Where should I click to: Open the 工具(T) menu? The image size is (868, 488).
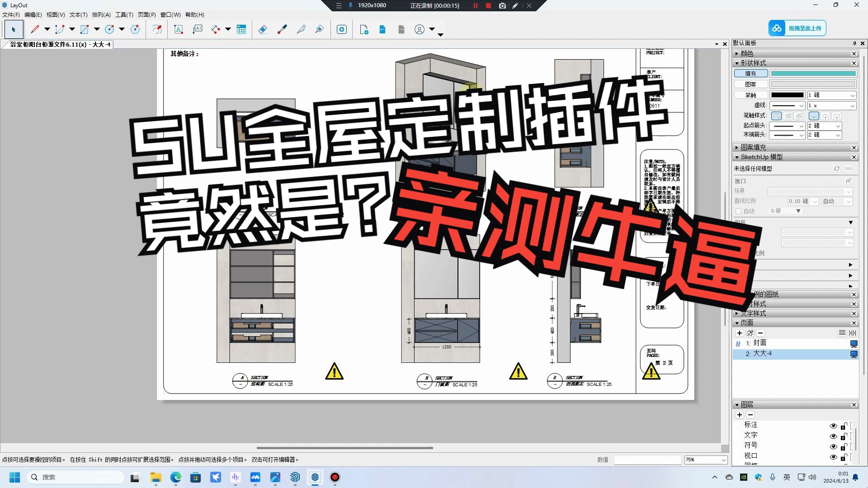[x=124, y=15]
